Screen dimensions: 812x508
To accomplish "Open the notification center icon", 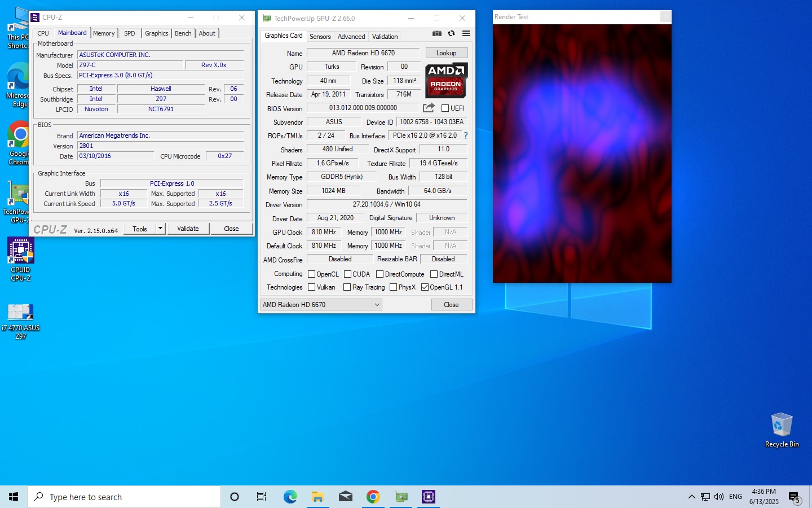I will (x=795, y=497).
